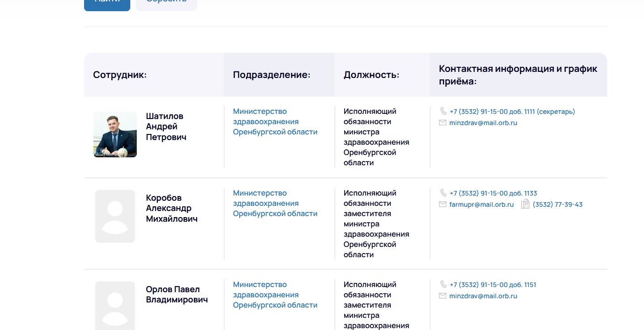The height and width of the screenshot is (330, 644).
Task: Click the envelope icon in Орлов's row
Action: tap(443, 296)
